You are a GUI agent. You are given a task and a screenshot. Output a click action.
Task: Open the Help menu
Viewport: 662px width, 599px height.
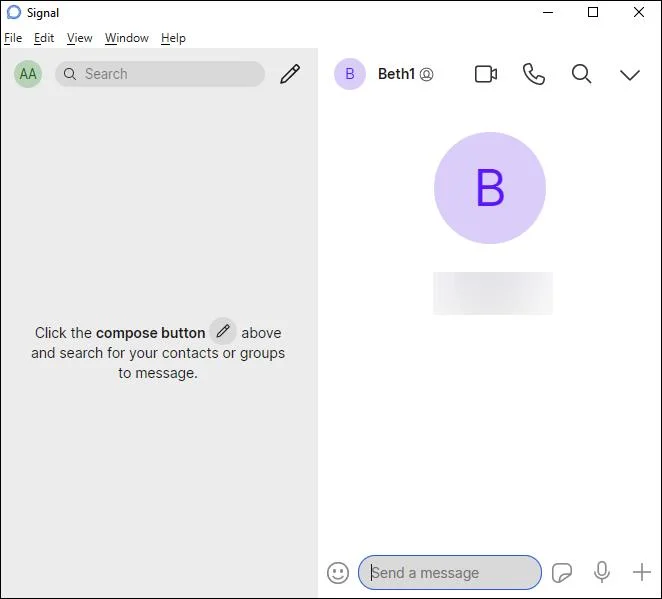pos(173,38)
